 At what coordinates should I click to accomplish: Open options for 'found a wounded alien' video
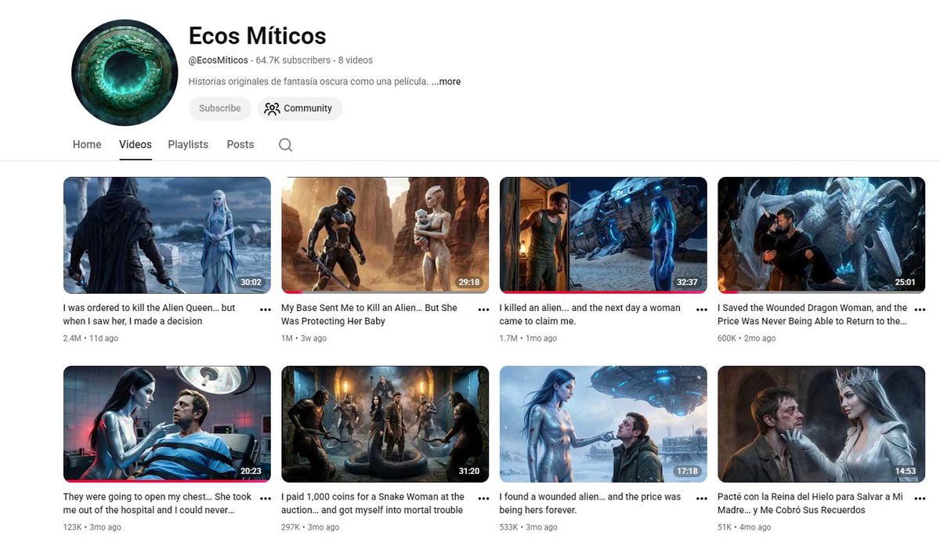tap(702, 498)
